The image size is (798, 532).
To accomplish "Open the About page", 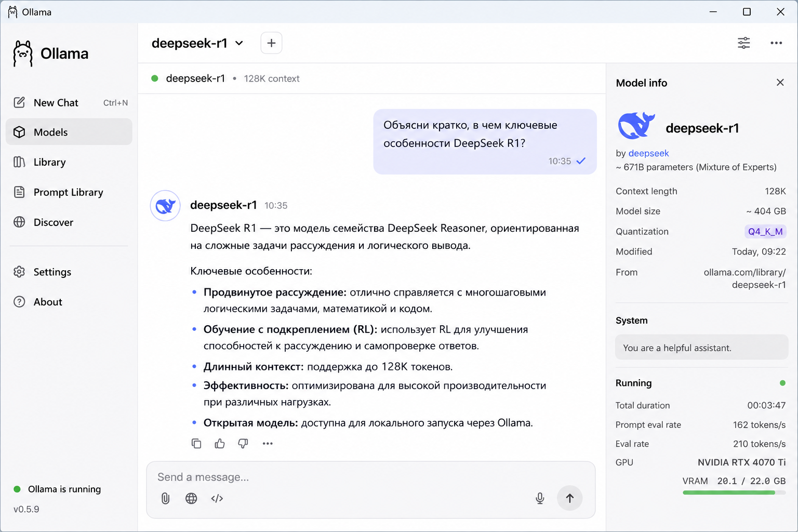I will (69, 302).
